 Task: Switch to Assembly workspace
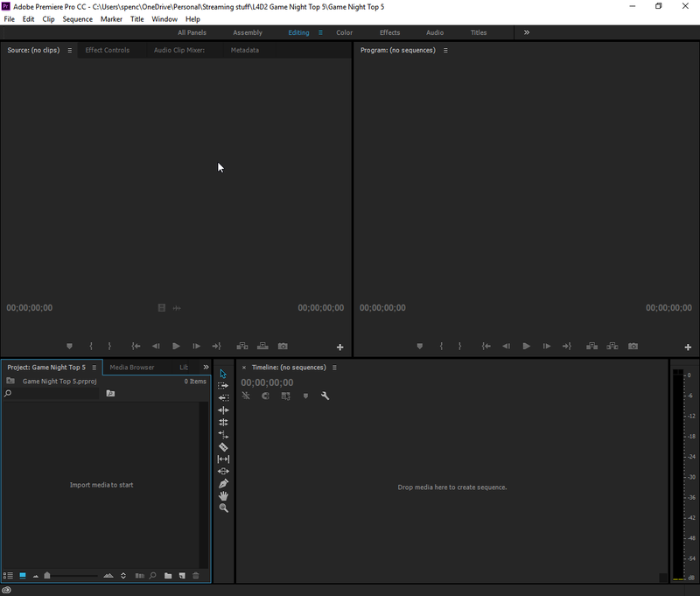pyautogui.click(x=248, y=32)
